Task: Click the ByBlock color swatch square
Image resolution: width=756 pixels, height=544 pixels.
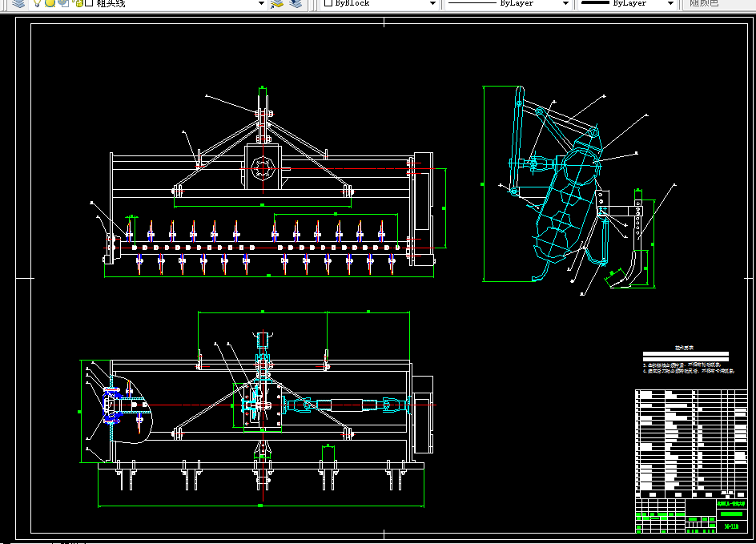Action: (328, 3)
